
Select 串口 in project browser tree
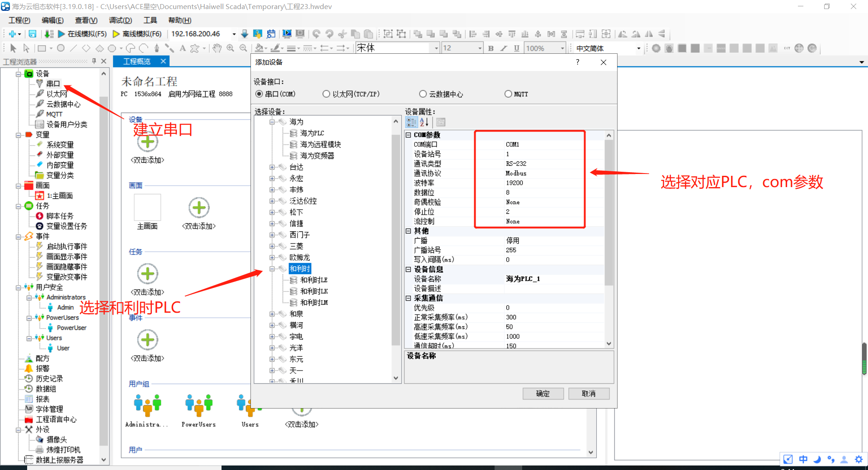[x=53, y=84]
